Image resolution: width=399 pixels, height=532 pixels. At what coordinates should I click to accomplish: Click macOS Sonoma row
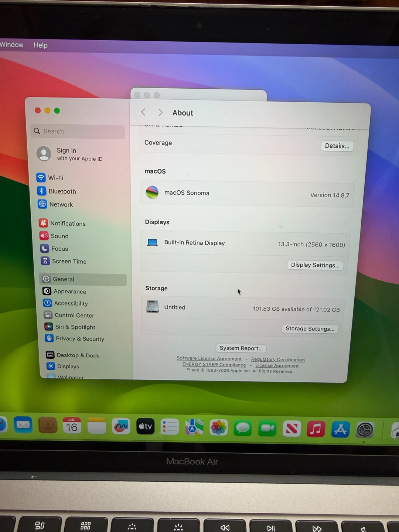tap(247, 194)
